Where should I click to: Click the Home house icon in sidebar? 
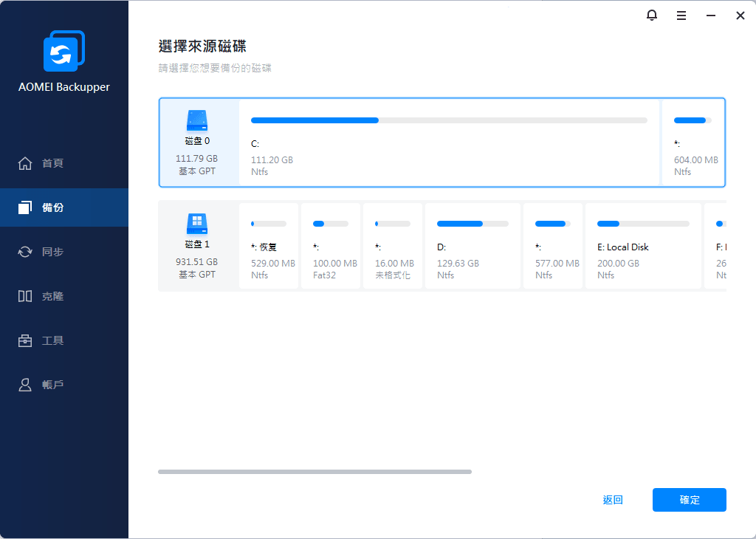click(x=25, y=163)
